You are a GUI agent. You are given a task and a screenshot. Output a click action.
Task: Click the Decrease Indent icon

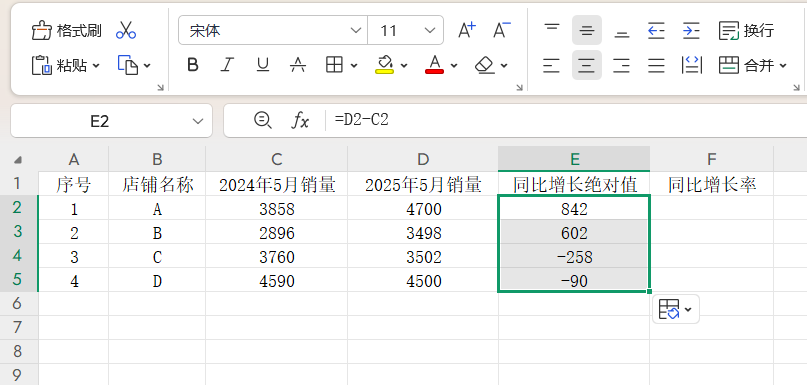pos(656,30)
